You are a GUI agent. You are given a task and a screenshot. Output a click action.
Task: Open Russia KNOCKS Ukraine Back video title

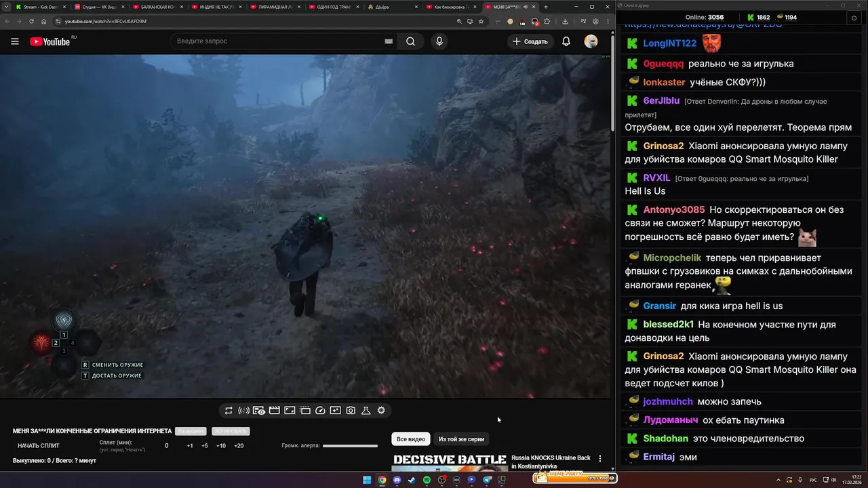(551, 462)
